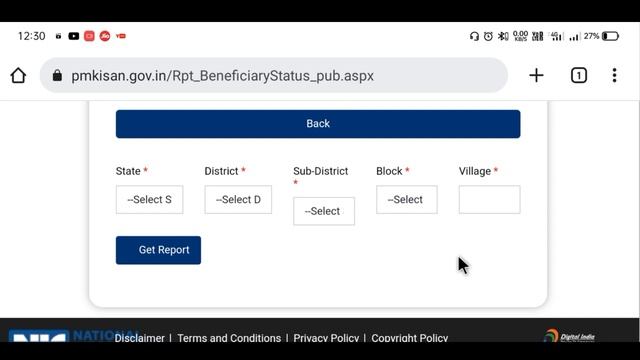This screenshot has width=640, height=360.
Task: Open the Privacy Policy link
Action: pyautogui.click(x=326, y=338)
